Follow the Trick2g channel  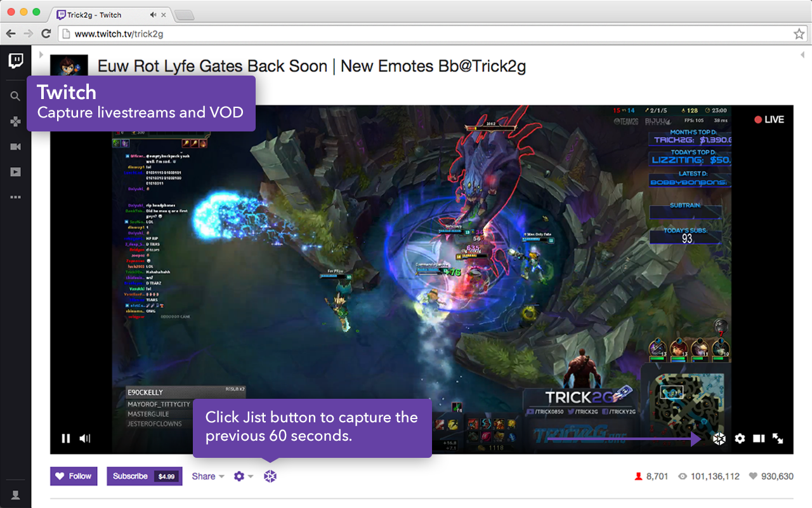[x=74, y=476]
